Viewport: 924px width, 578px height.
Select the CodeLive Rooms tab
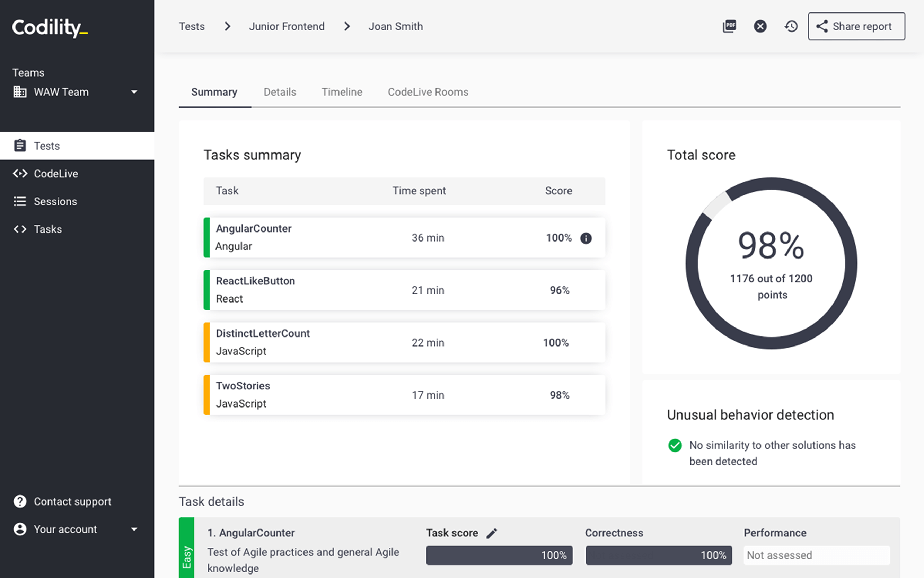click(428, 91)
